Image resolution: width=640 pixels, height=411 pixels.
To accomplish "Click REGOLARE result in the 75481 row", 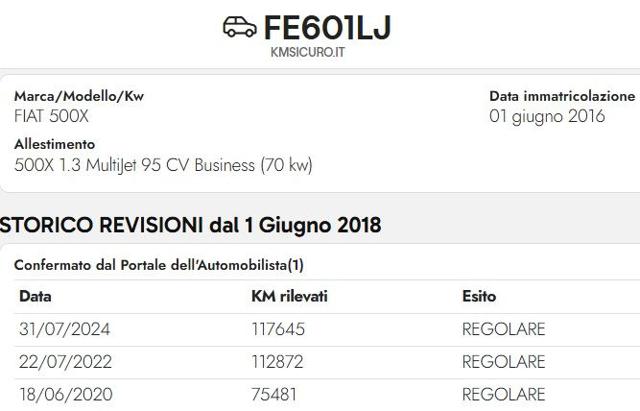I will pyautogui.click(x=504, y=395).
